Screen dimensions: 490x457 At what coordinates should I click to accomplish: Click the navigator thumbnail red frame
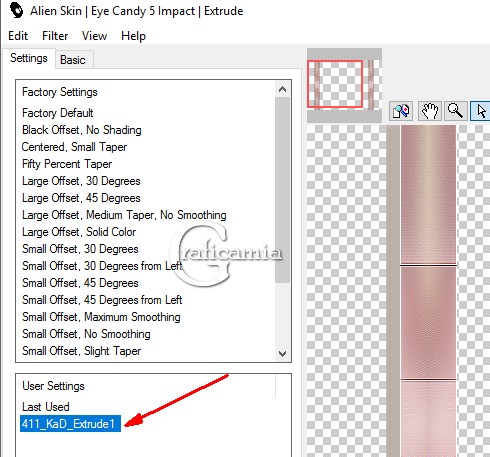[x=335, y=84]
